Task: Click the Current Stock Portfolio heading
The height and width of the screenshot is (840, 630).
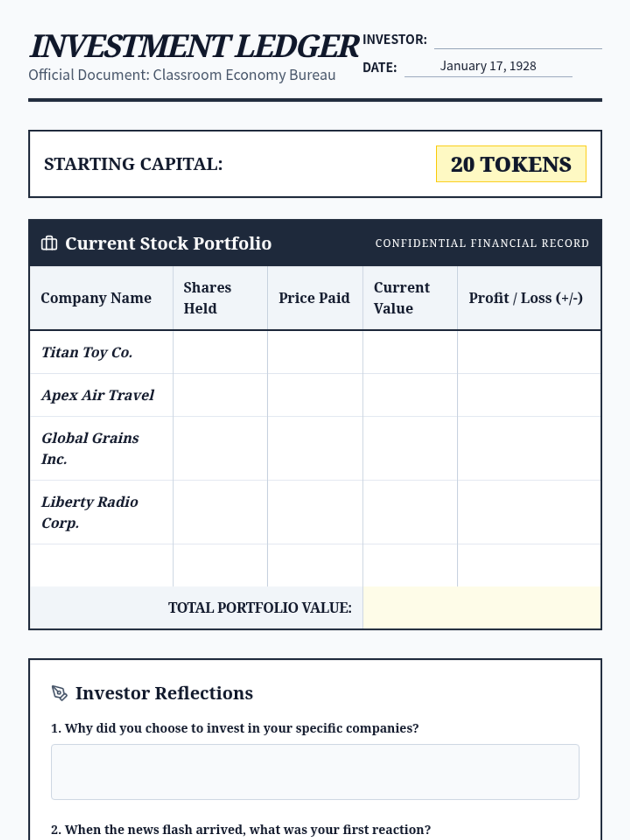Action: pos(168,243)
